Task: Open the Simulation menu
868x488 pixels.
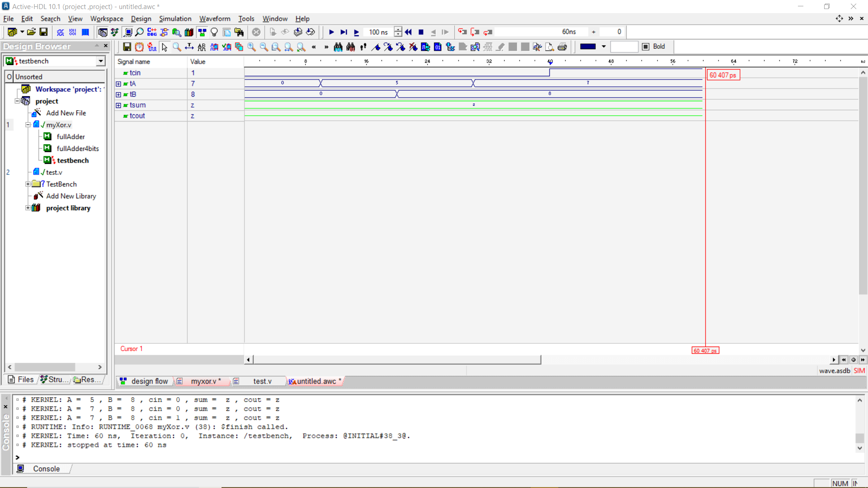Action: tap(175, 19)
